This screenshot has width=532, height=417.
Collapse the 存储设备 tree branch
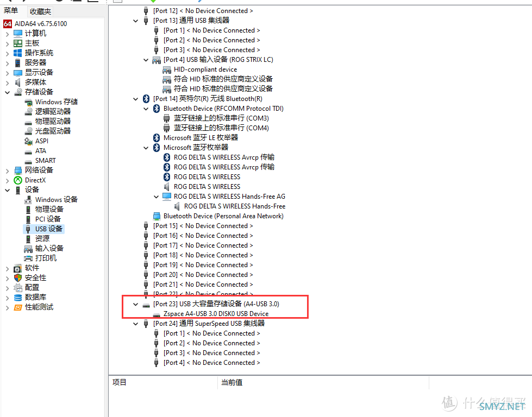coord(8,92)
